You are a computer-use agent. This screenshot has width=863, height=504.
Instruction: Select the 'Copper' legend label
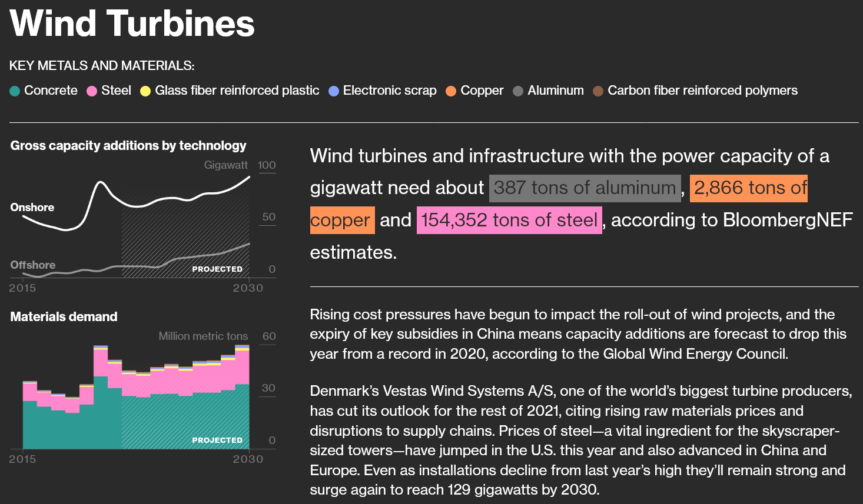[x=482, y=91]
